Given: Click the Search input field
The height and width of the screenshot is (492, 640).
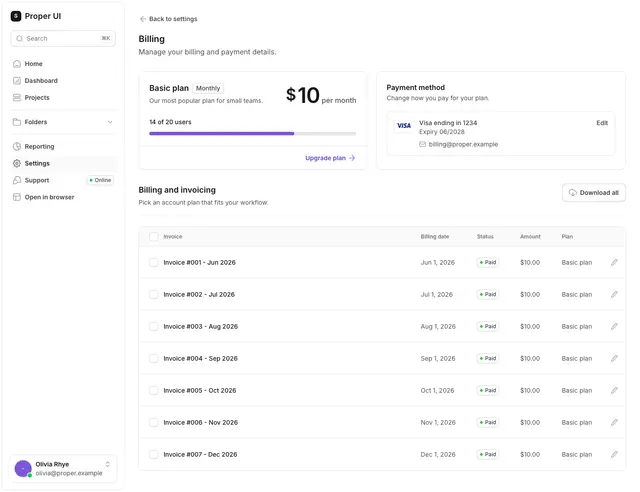Looking at the screenshot, I should 63,38.
